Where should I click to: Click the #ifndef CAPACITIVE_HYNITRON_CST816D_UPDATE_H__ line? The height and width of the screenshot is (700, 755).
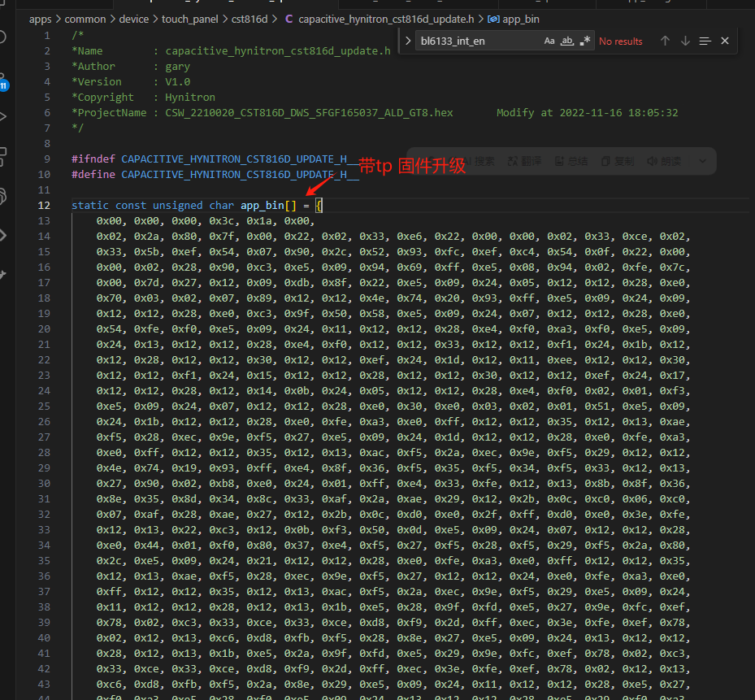click(x=215, y=159)
